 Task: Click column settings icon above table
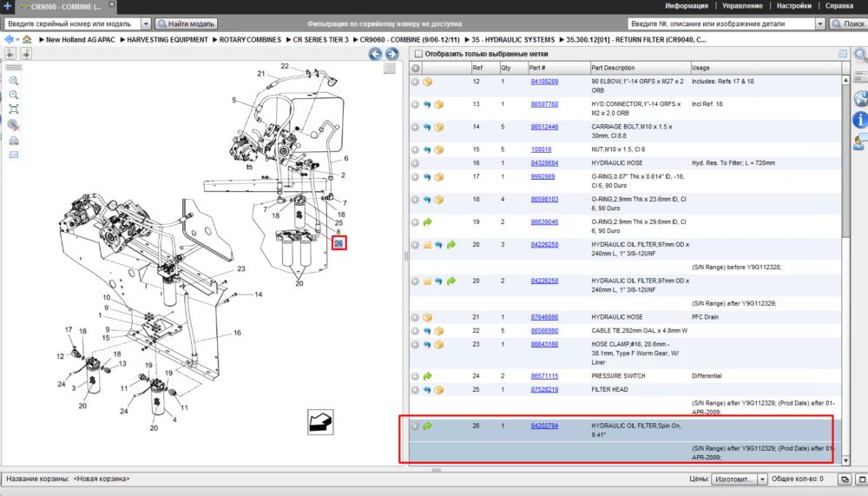pyautogui.click(x=843, y=54)
